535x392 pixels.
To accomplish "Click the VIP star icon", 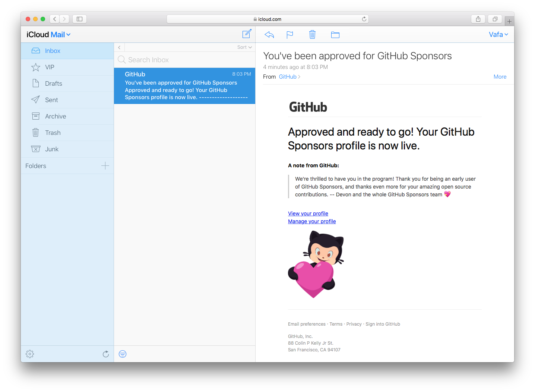I will point(36,67).
